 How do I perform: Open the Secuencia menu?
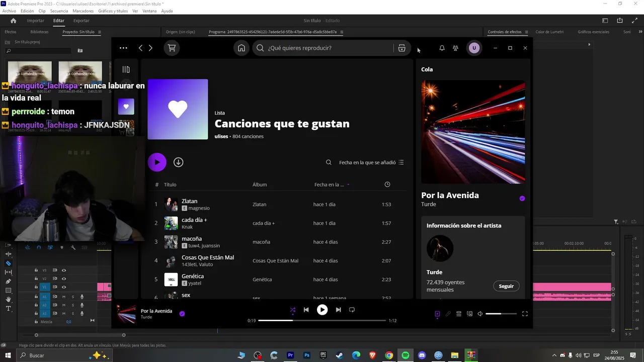click(59, 11)
